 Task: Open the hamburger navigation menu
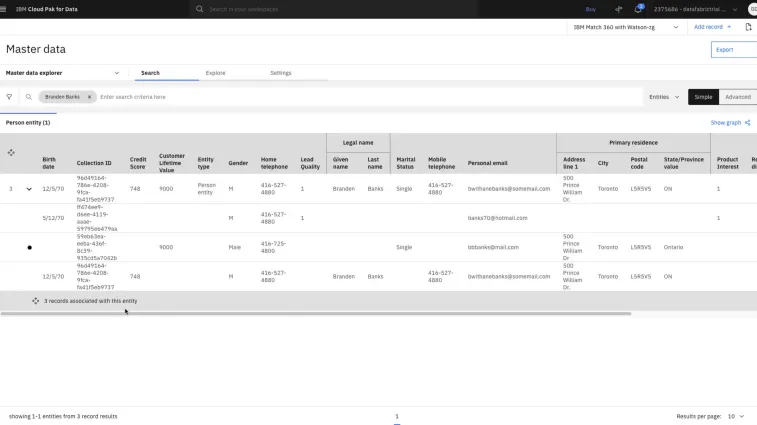(7, 9)
